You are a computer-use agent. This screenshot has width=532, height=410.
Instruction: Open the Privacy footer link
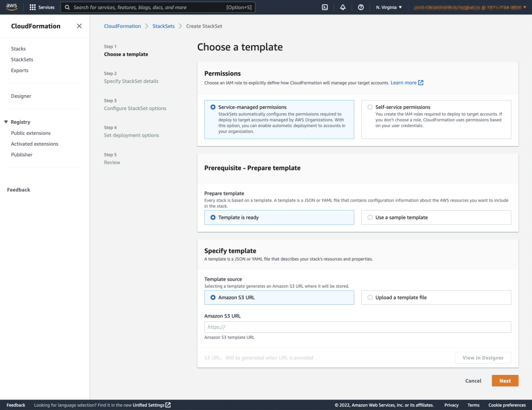tap(451, 405)
